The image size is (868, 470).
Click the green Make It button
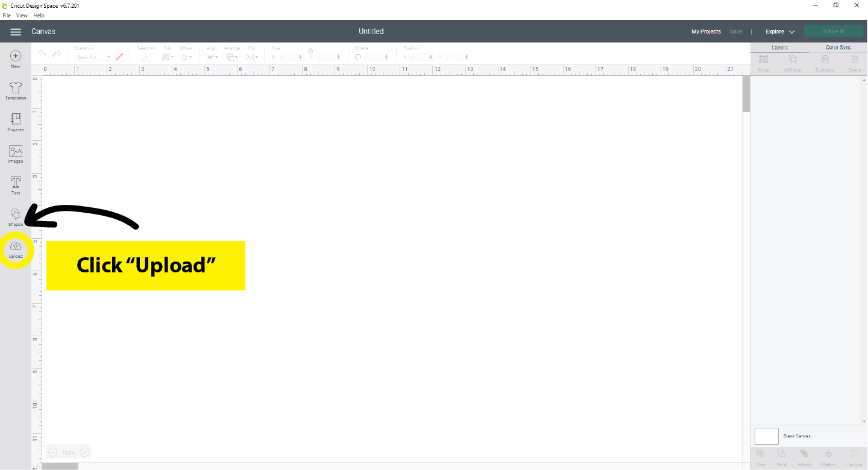point(833,31)
